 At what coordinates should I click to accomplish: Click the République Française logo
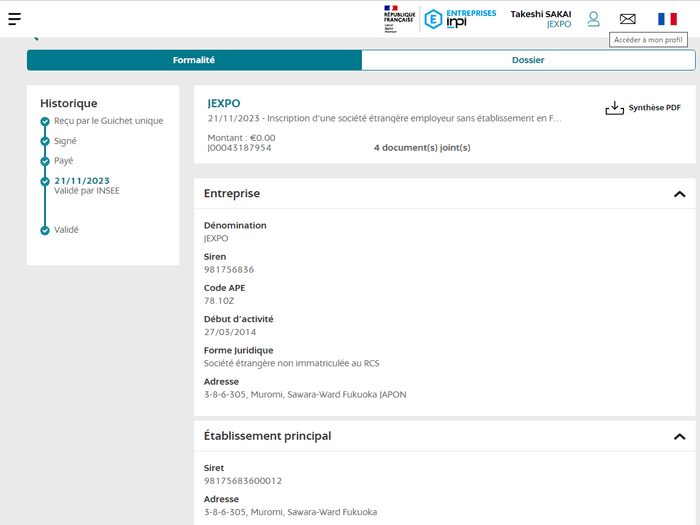(x=398, y=19)
